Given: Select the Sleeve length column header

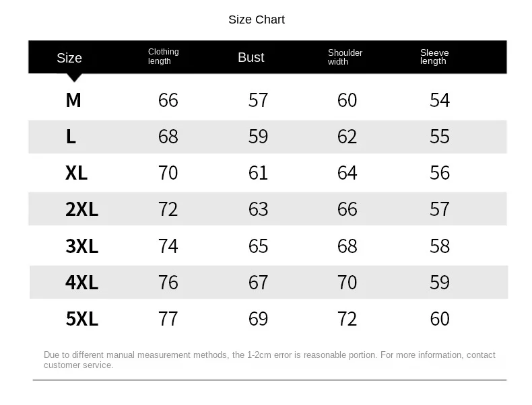Looking at the screenshot, I should click(x=434, y=57).
